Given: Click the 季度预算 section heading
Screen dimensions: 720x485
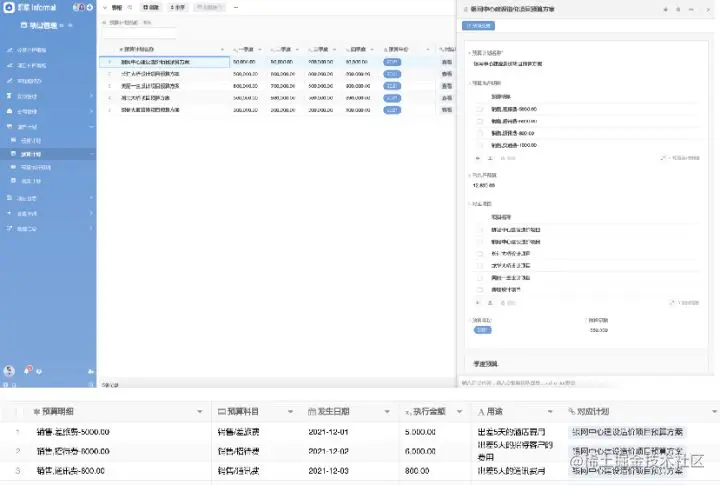Looking at the screenshot, I should tap(485, 364).
